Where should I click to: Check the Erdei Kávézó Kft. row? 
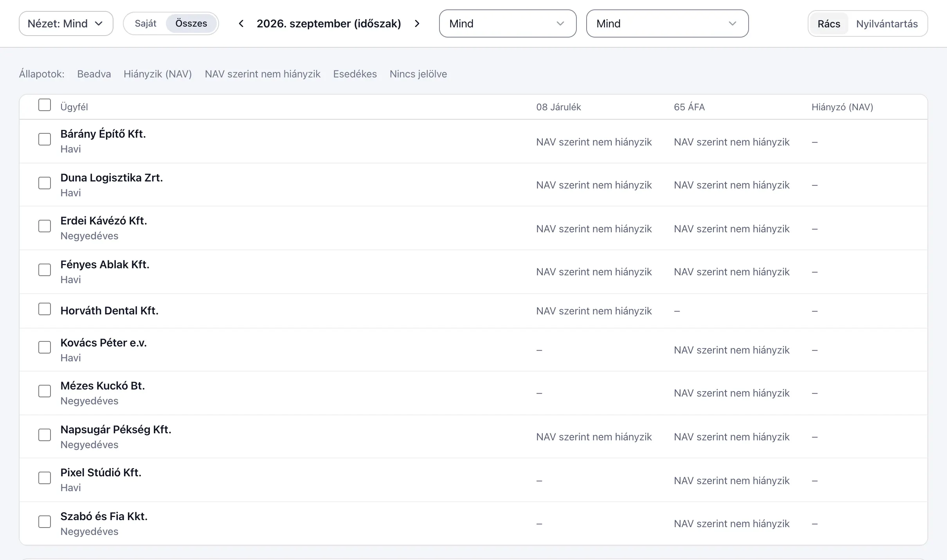[45, 226]
